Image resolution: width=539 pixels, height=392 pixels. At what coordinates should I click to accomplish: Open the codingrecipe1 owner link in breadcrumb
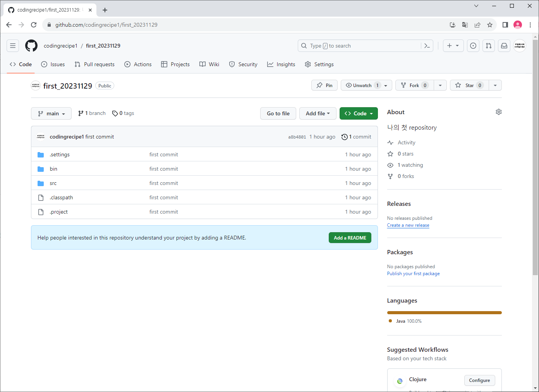click(x=60, y=46)
